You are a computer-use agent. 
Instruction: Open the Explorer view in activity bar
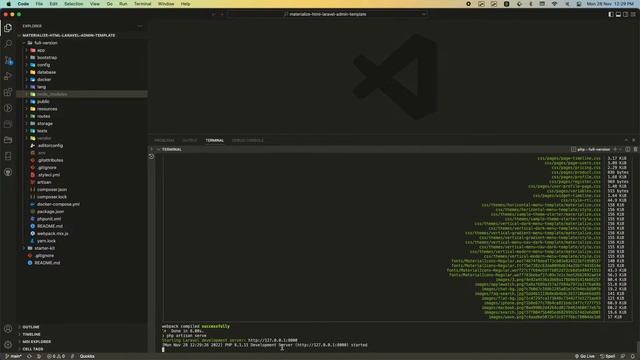click(x=8, y=28)
